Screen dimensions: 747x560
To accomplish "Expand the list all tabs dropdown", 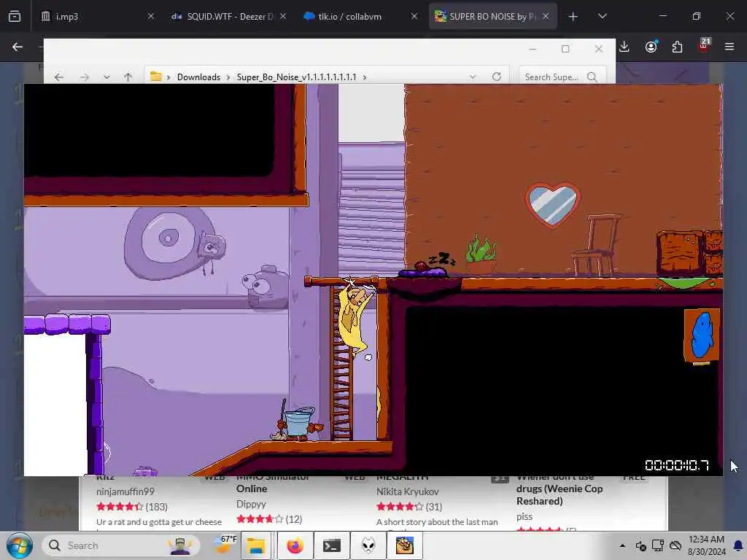I will point(602,16).
